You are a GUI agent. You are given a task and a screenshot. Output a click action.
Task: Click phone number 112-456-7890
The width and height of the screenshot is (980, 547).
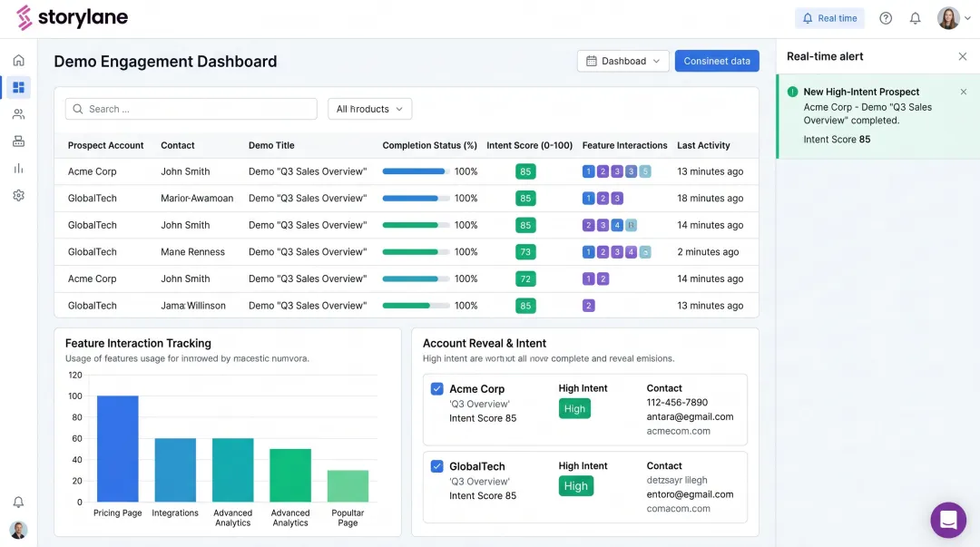pyautogui.click(x=677, y=402)
